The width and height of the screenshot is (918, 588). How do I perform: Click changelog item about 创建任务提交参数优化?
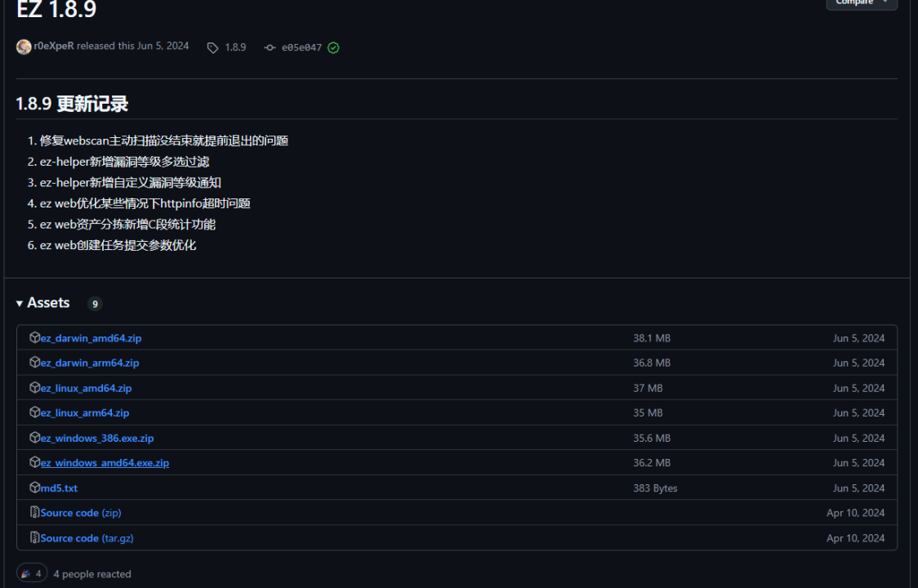point(118,245)
